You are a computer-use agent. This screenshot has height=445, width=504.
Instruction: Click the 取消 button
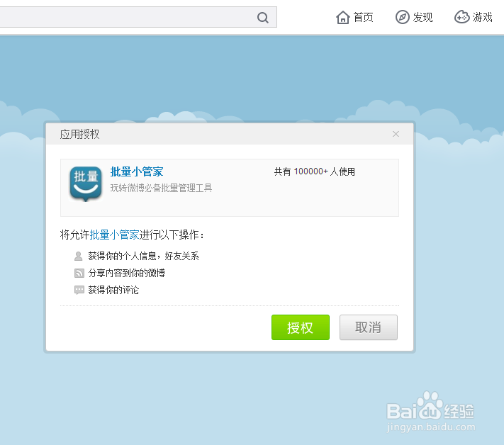[369, 327]
